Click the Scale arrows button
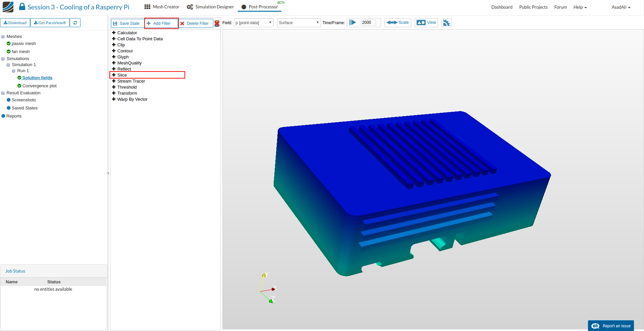Viewport: 644px width, 331px height. [397, 22]
